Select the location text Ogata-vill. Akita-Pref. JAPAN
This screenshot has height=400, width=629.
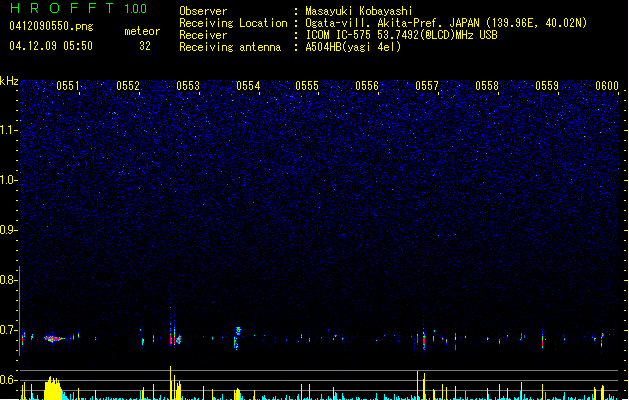pos(392,23)
